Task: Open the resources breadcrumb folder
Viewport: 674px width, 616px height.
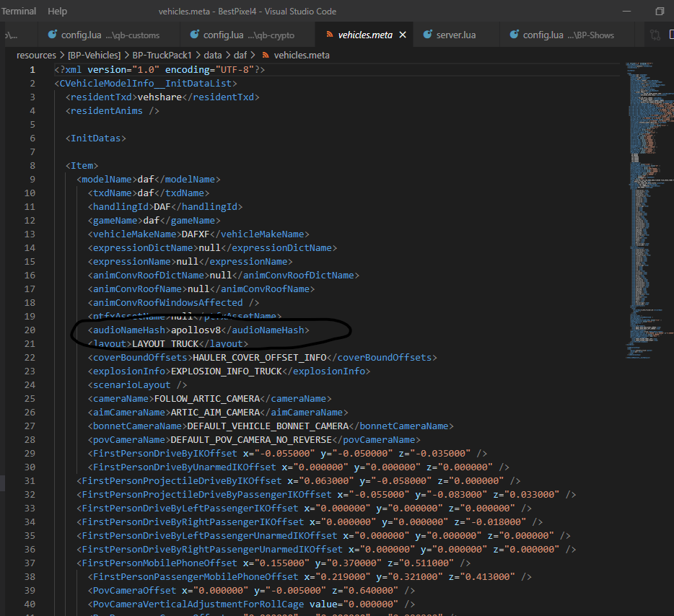Action: (x=36, y=56)
